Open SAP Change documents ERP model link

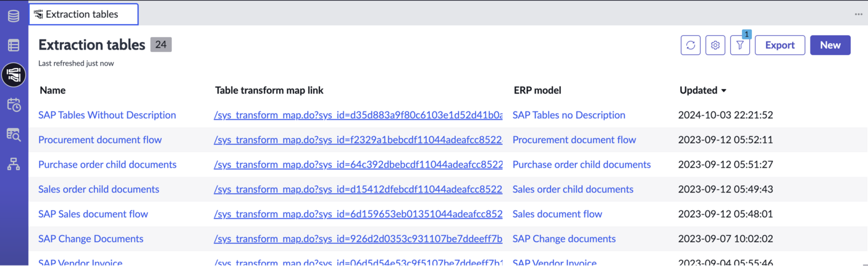(564, 239)
